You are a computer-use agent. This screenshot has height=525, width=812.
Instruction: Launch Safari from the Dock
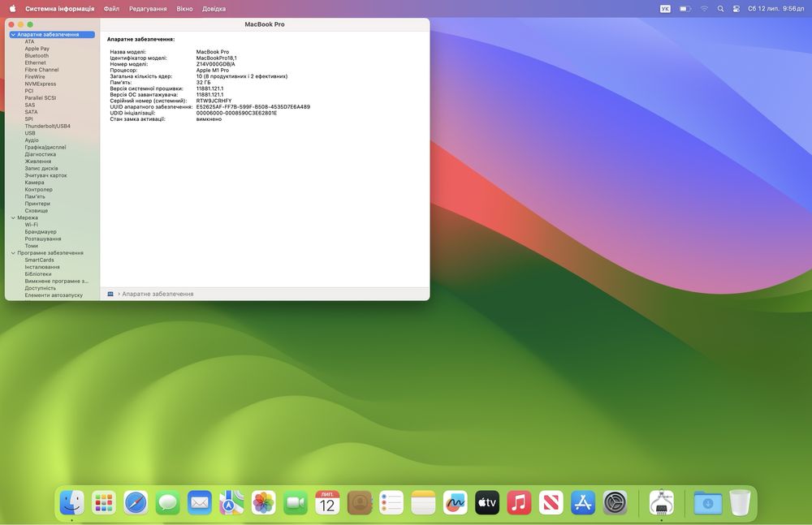[x=136, y=502]
